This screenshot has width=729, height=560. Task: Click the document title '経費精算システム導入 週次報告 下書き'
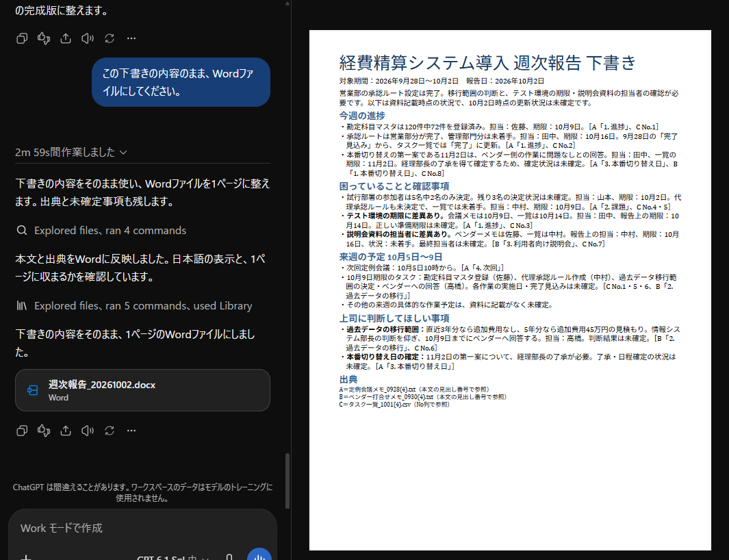click(x=487, y=62)
